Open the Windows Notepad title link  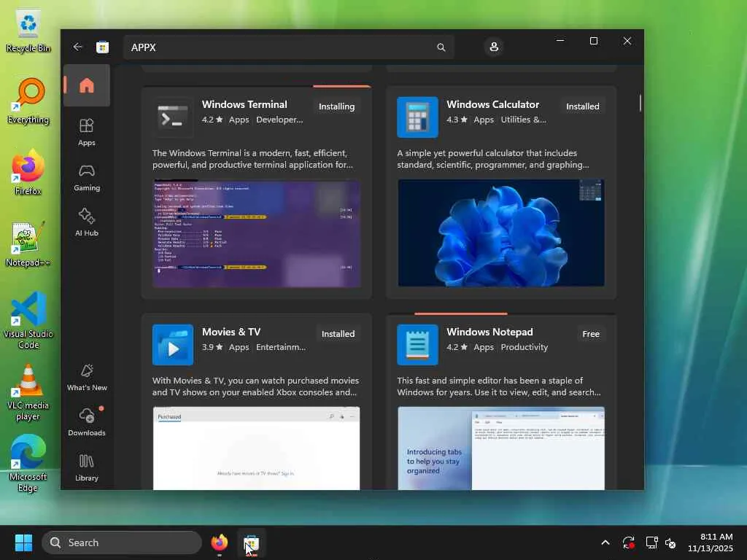point(489,332)
